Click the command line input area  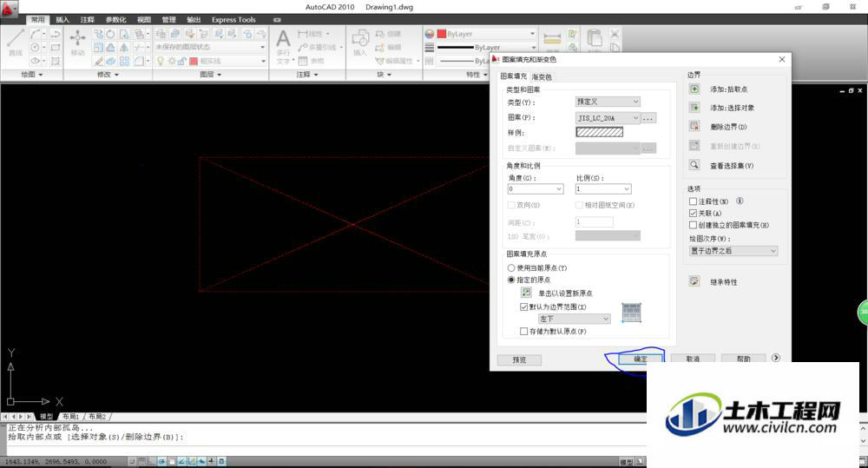click(x=326, y=449)
